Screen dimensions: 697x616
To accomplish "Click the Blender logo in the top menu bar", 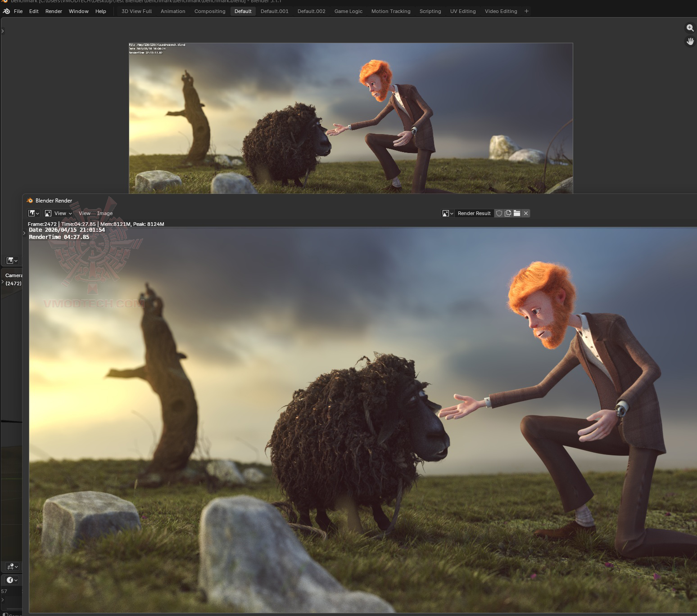I will (6, 11).
